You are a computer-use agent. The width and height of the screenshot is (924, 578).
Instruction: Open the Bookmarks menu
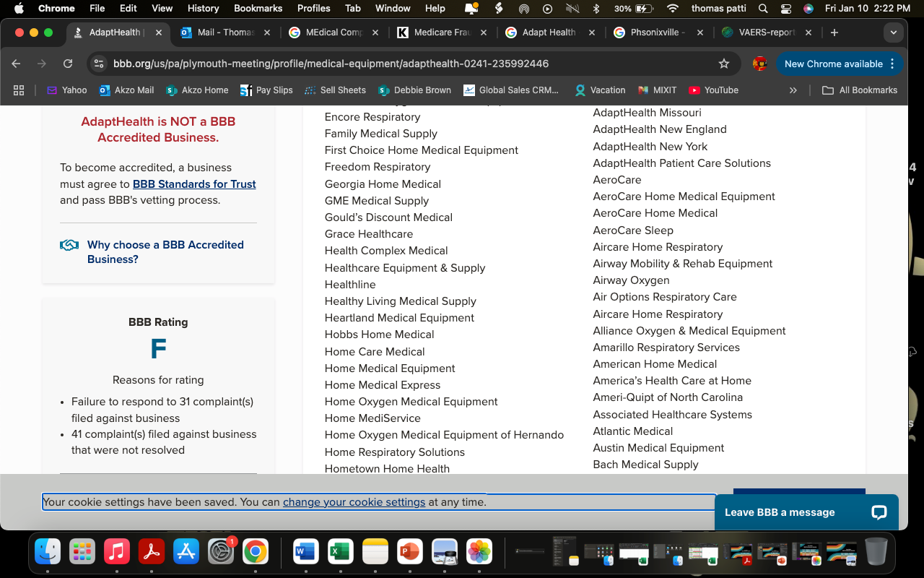click(258, 8)
